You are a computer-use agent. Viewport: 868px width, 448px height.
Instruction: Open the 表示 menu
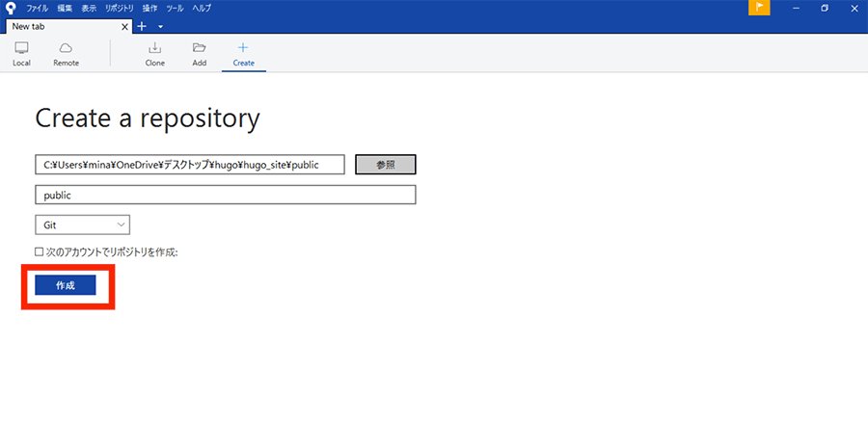click(89, 9)
